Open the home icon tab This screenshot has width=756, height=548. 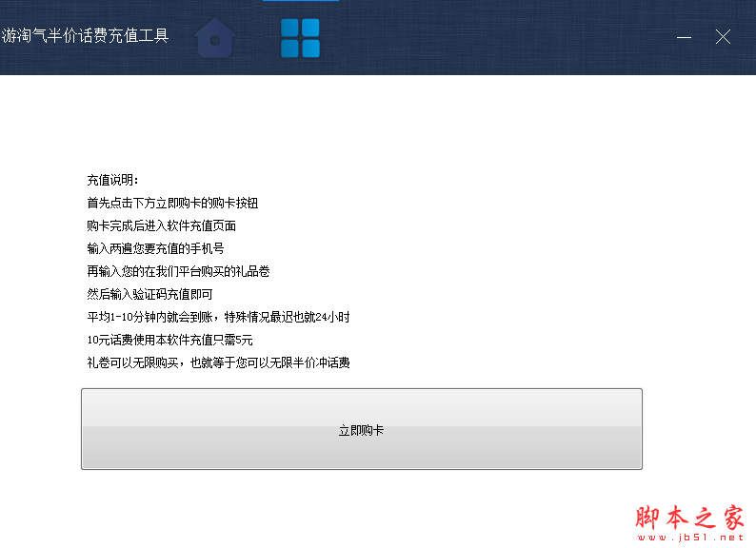pyautogui.click(x=215, y=38)
